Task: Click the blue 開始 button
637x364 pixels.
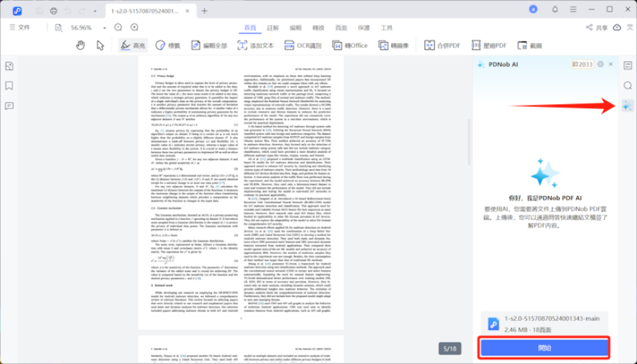Action: (x=545, y=348)
